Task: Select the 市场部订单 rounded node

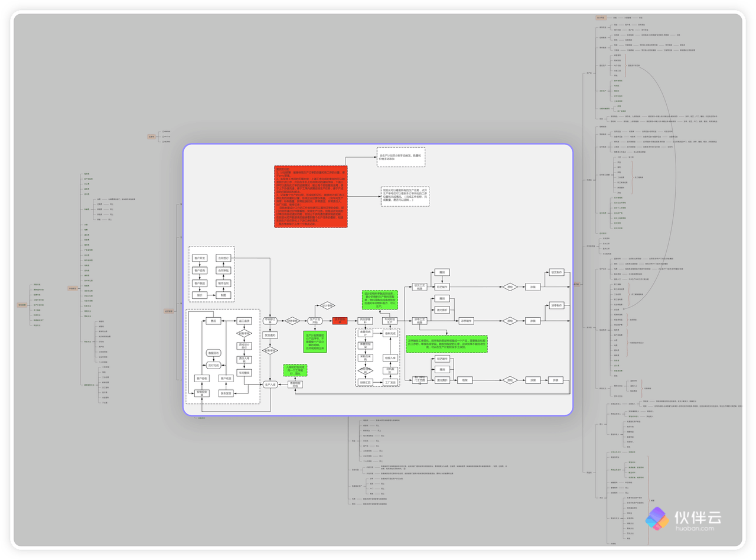Action: (270, 321)
